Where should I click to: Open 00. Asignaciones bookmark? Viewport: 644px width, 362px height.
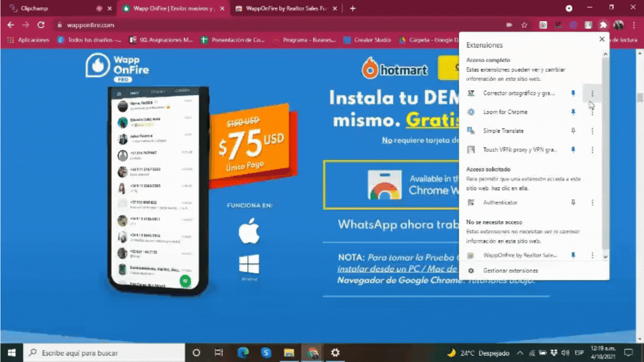click(161, 40)
